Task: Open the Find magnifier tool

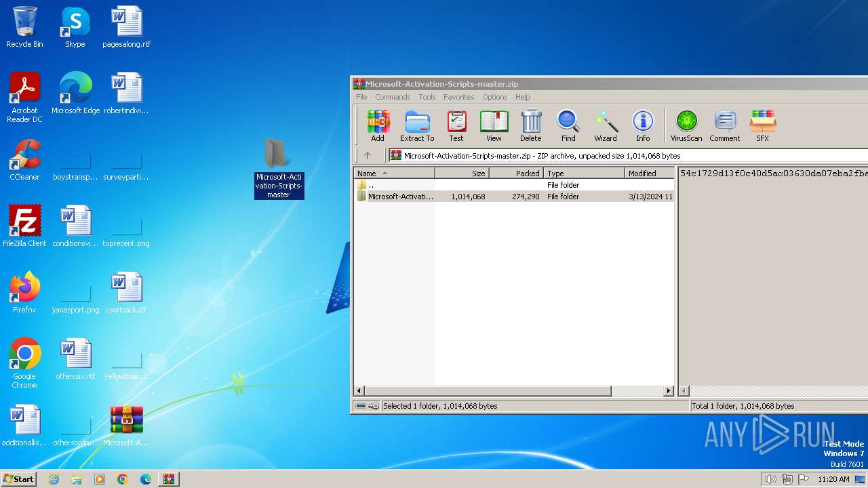Action: [568, 126]
